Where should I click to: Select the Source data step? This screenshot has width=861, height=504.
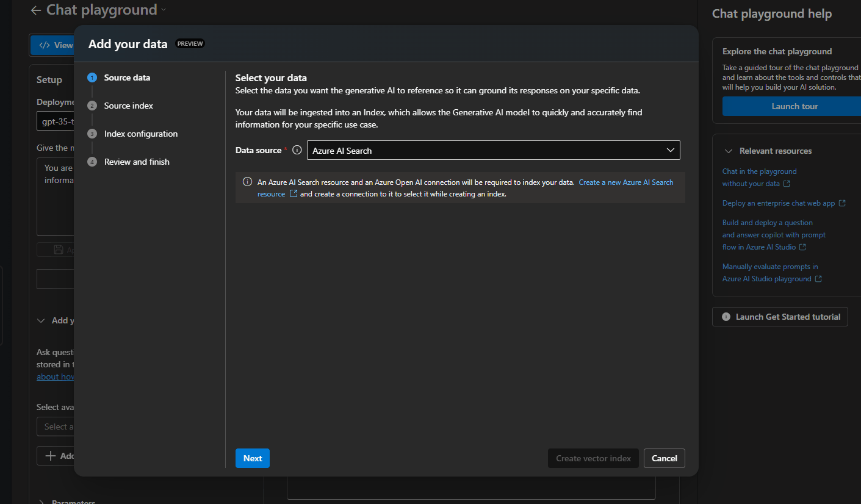click(127, 77)
